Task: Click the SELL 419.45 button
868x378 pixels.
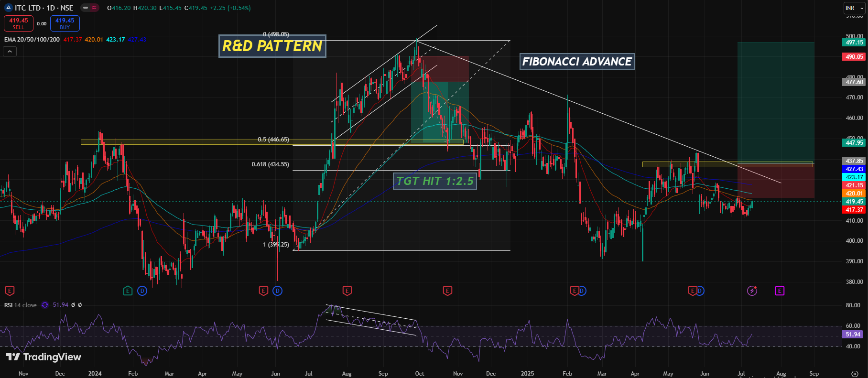Action: [19, 23]
